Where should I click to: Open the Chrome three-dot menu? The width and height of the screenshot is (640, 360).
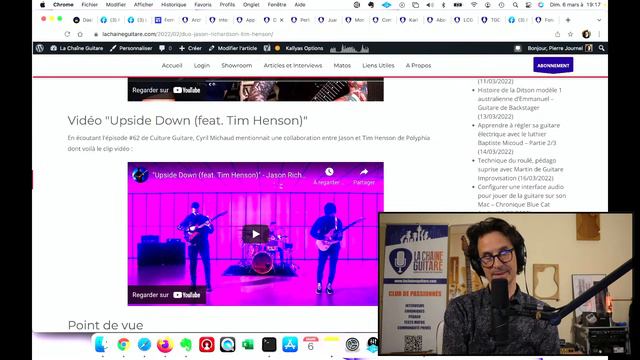point(599,34)
